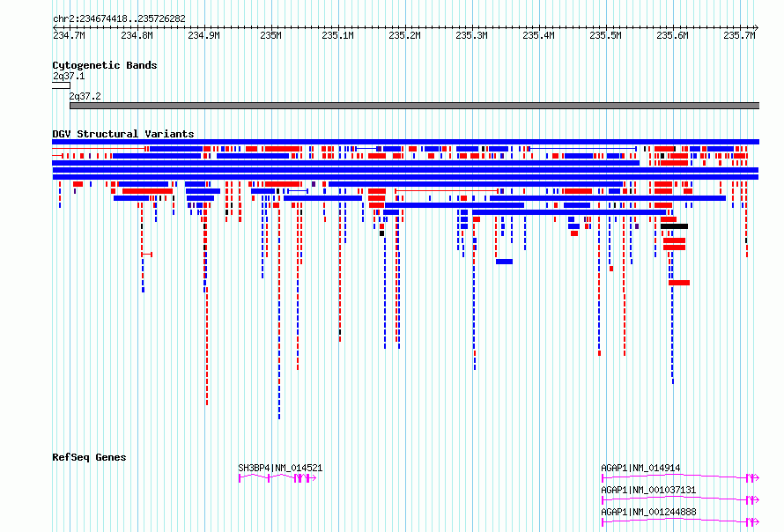Select the DGV Structural Variants track title
784x532 pixels.
[x=123, y=134]
